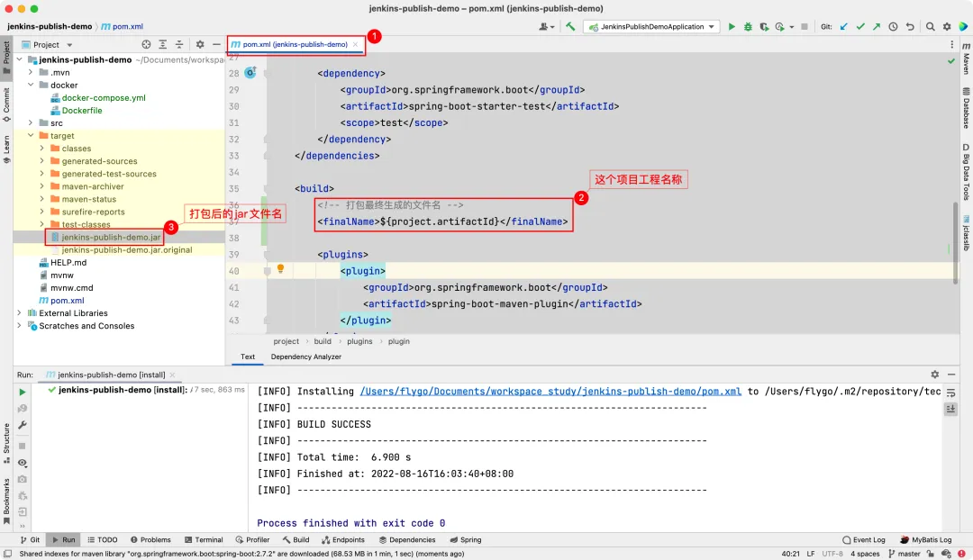Collapse the docker folder
Screen dimensions: 973x560
pyautogui.click(x=31, y=85)
